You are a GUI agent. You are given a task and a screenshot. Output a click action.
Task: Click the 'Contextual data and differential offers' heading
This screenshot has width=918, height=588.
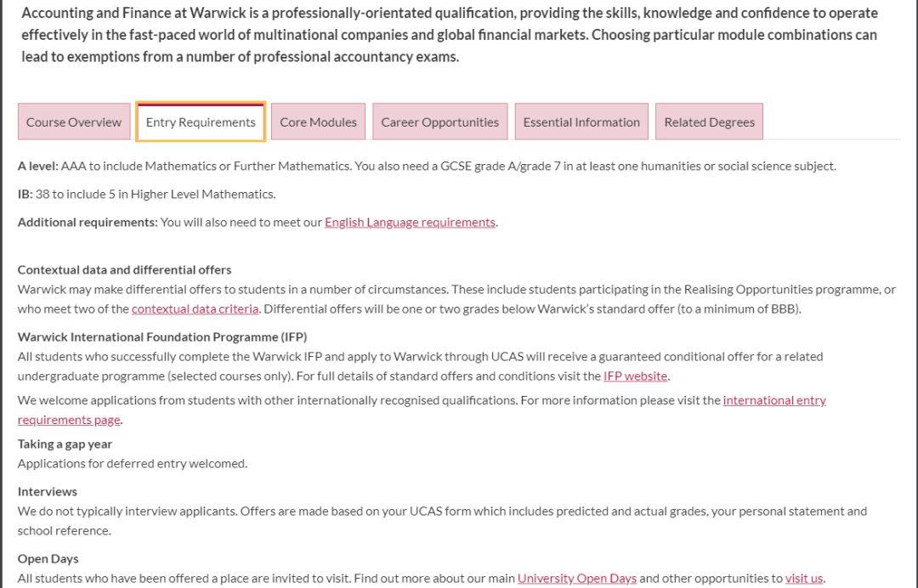click(124, 269)
